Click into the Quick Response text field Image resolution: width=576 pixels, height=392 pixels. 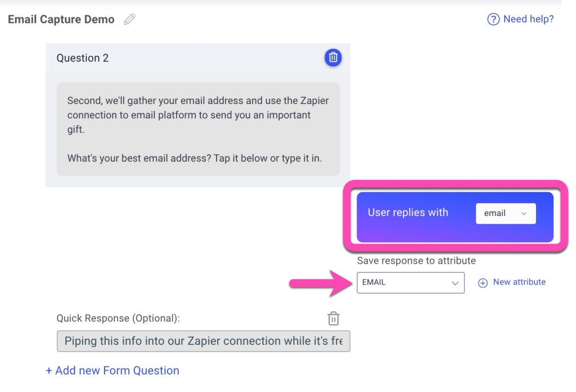[x=203, y=341]
